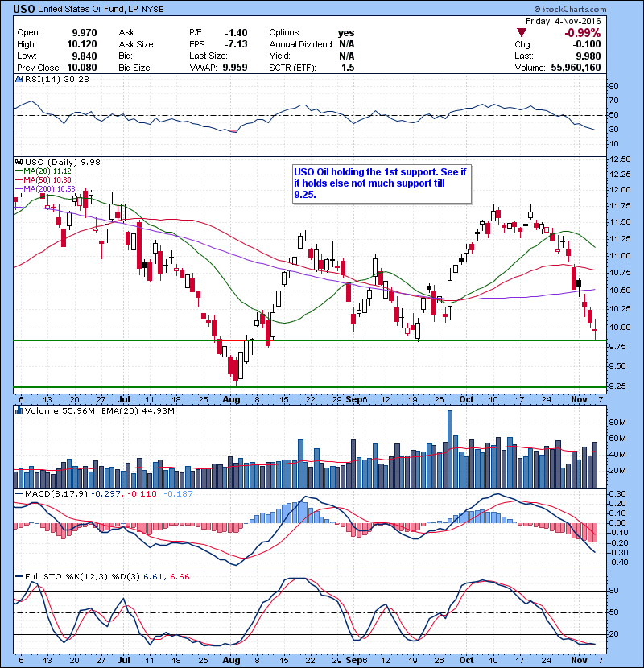The height and width of the screenshot is (668, 644).
Task: Click the Low value "9.840"
Action: click(x=85, y=56)
